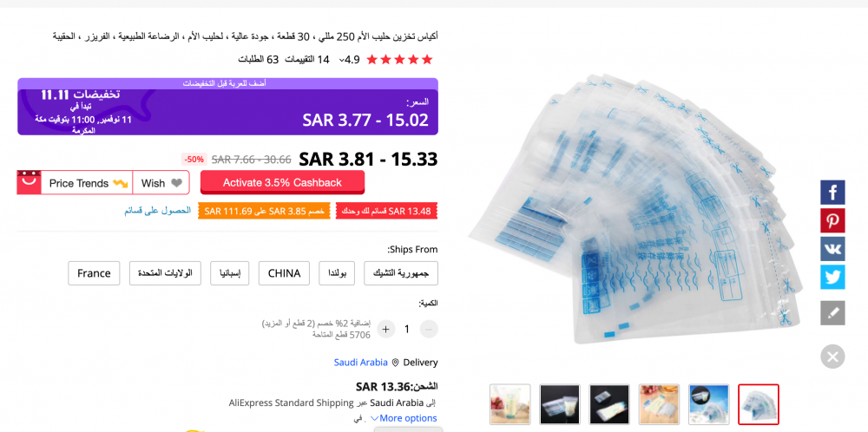
Task: Choose إسبانيا shipping origin
Action: (230, 273)
